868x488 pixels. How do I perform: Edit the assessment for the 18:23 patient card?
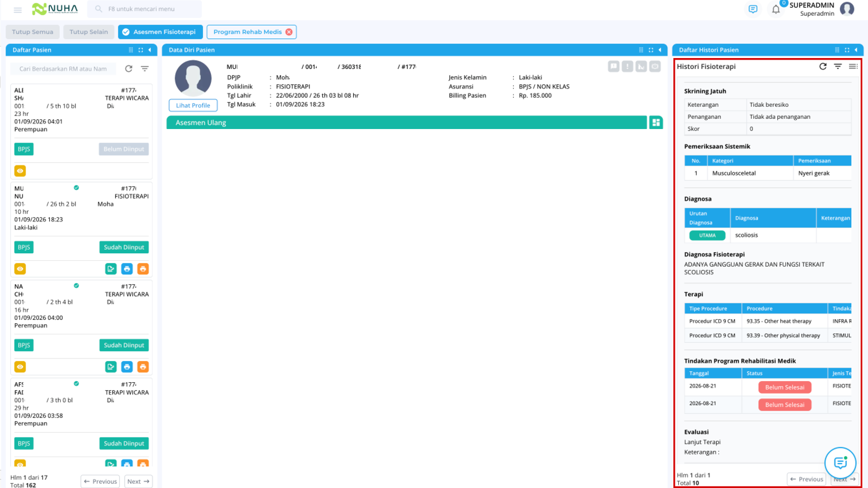coord(111,269)
